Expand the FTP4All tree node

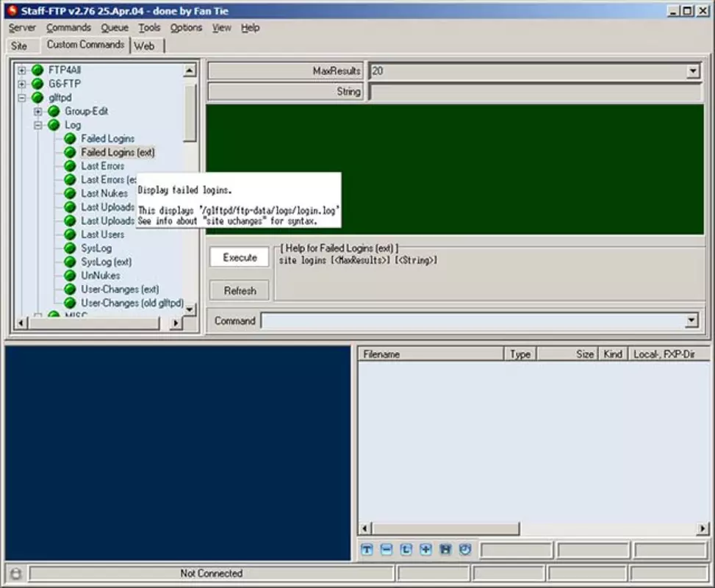(21, 71)
